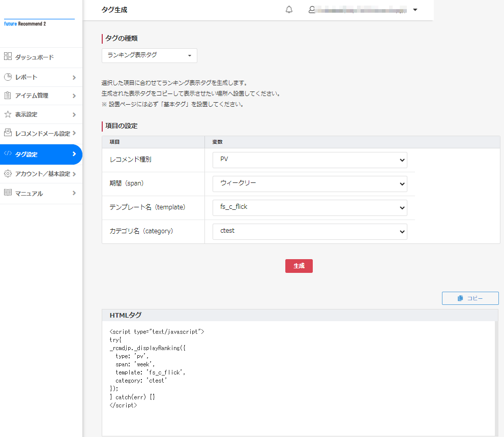Click the 'span: 'week'' code line

tap(135, 364)
